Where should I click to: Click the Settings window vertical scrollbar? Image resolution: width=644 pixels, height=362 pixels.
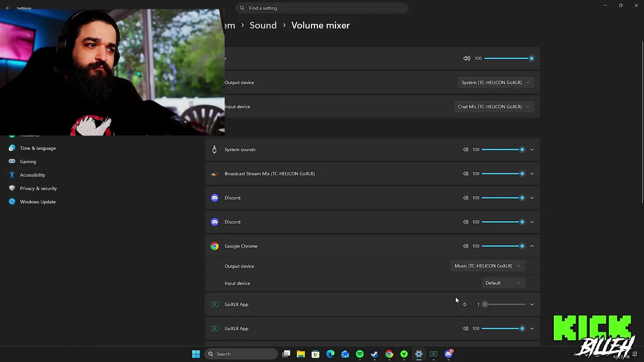(x=642, y=123)
